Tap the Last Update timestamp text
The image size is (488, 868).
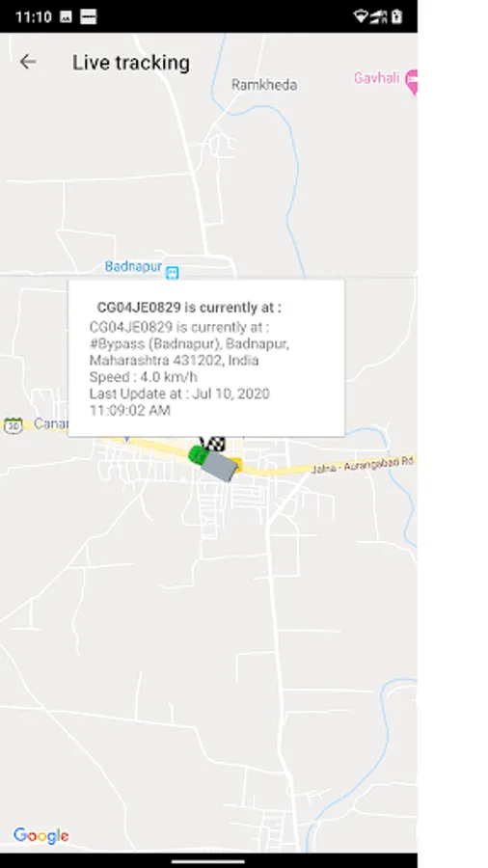coord(179,402)
